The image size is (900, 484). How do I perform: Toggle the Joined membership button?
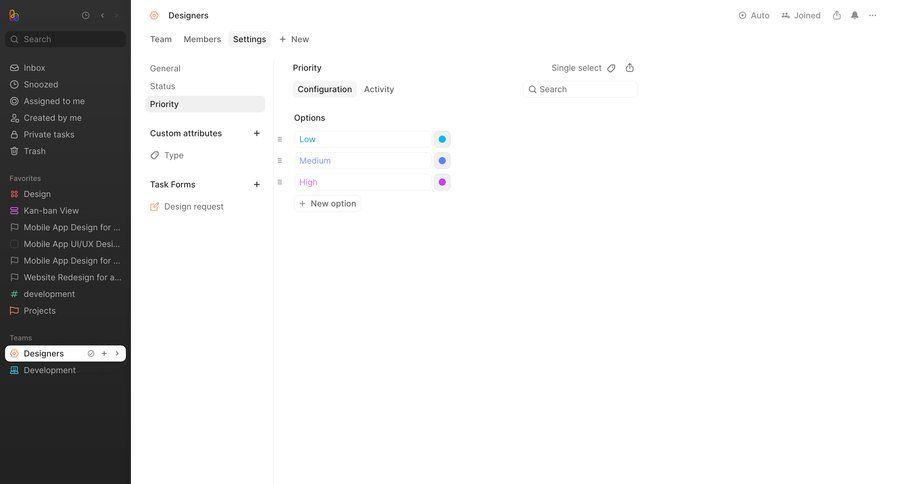(801, 15)
